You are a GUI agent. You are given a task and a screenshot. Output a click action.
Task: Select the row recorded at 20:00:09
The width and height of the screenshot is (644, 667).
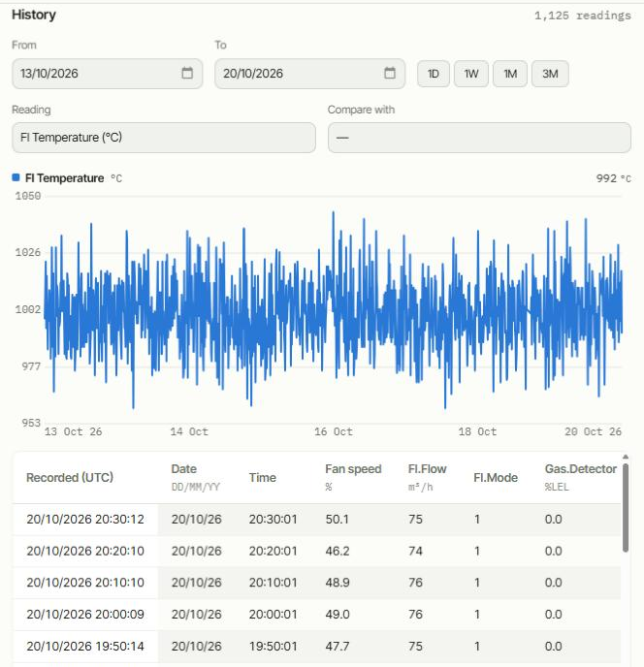coord(317,615)
